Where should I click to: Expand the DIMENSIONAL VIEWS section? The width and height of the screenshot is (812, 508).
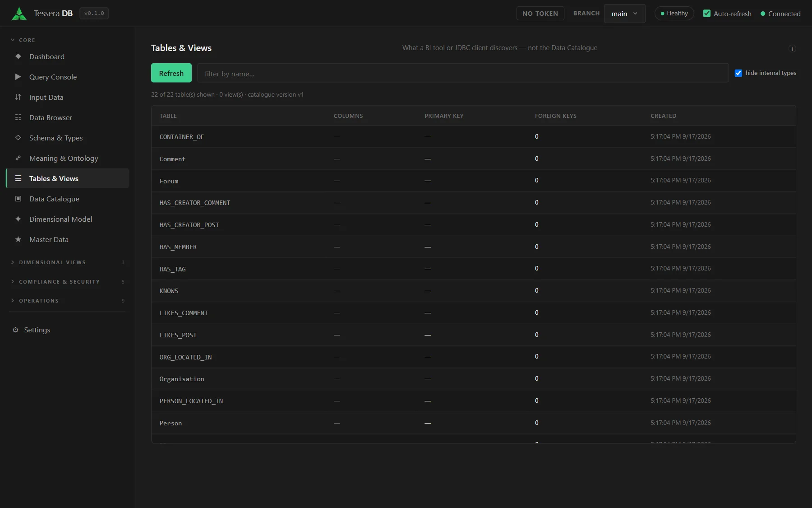[x=68, y=262]
